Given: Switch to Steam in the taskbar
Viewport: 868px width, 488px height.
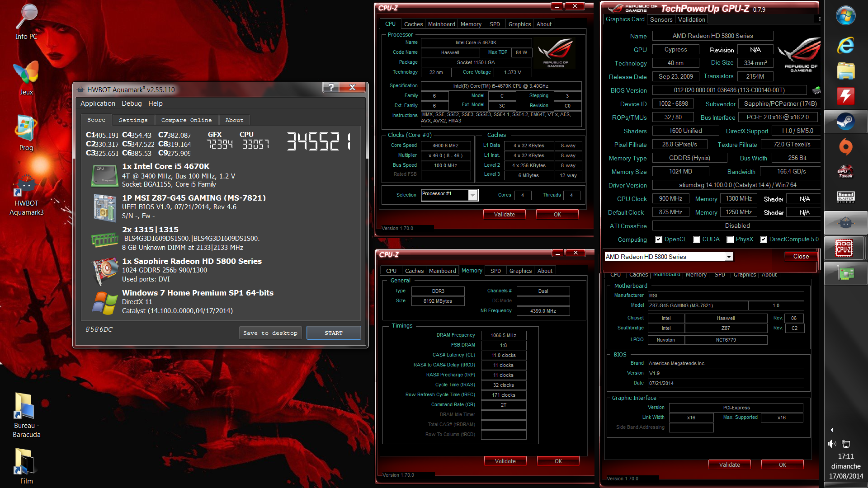Looking at the screenshot, I should pyautogui.click(x=845, y=122).
